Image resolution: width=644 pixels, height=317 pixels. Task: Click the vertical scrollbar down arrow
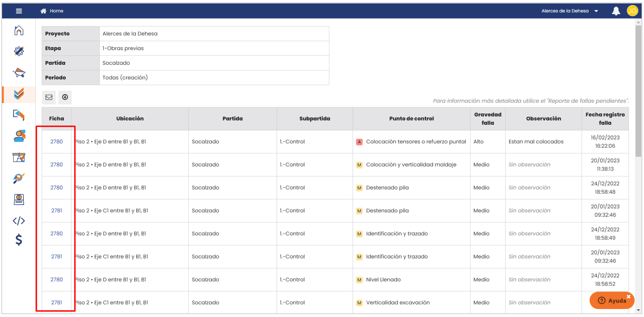pos(638,310)
